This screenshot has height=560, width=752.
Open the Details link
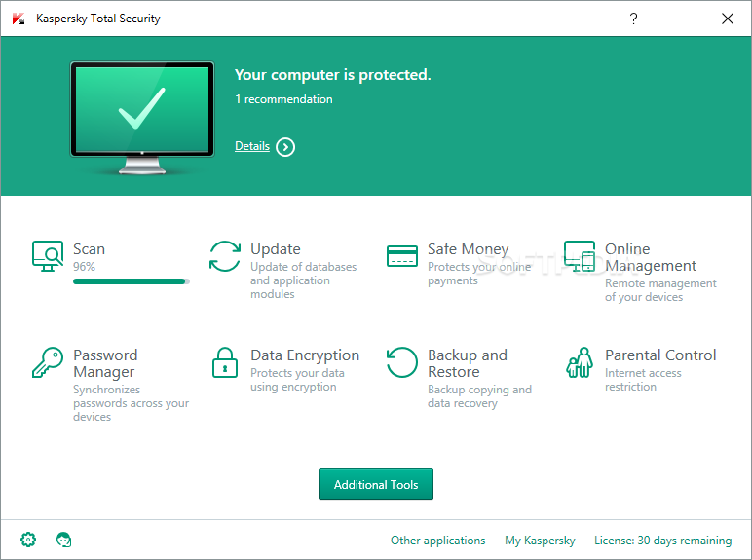click(x=252, y=146)
